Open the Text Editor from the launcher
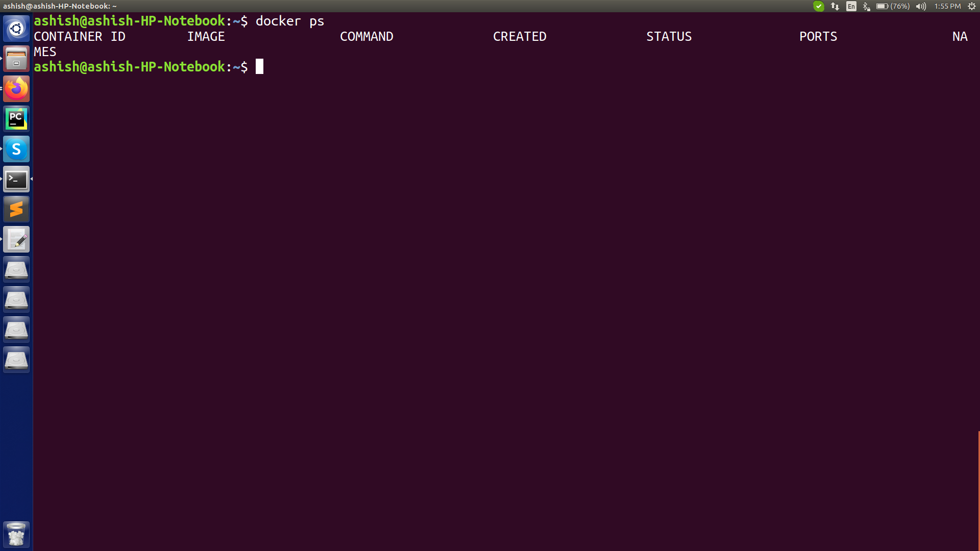This screenshot has height=551, width=980. coord(16,239)
